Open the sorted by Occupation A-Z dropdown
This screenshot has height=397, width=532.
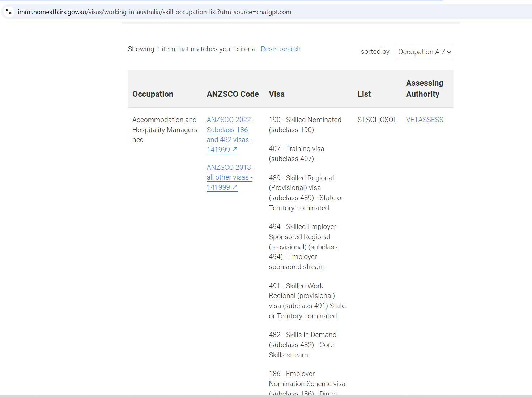pos(424,52)
